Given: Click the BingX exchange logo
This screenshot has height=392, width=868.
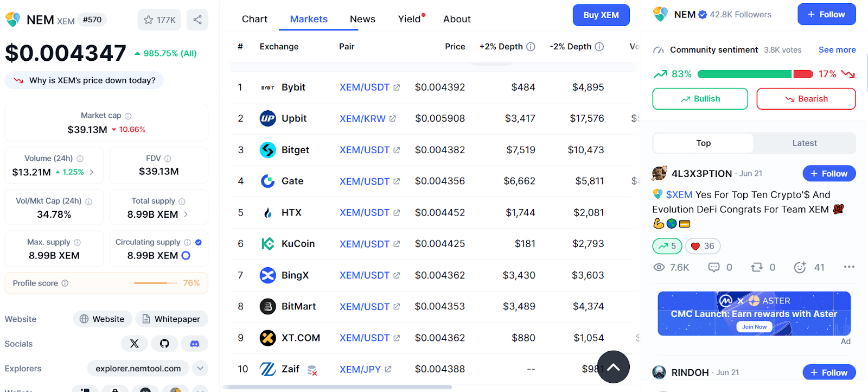Looking at the screenshot, I should pyautogui.click(x=267, y=275).
